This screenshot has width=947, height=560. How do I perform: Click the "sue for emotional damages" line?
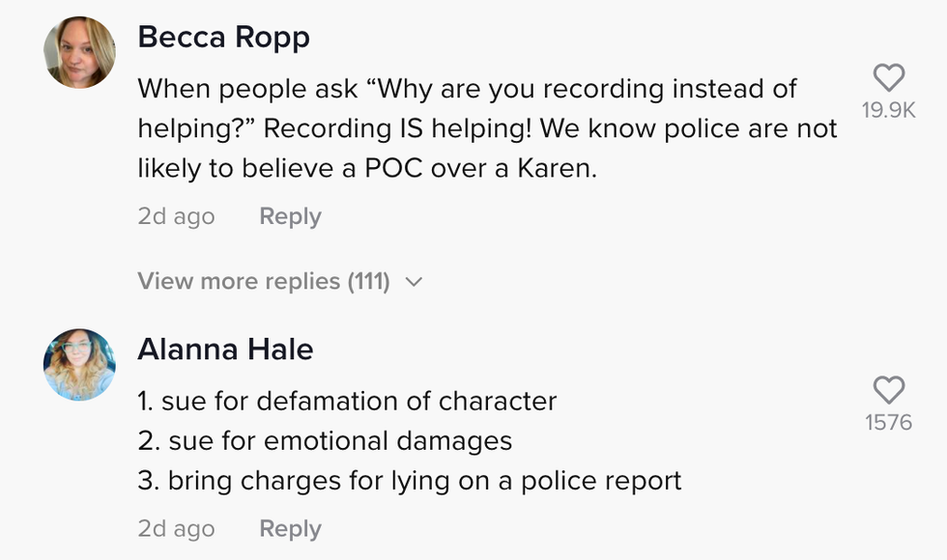click(x=325, y=441)
